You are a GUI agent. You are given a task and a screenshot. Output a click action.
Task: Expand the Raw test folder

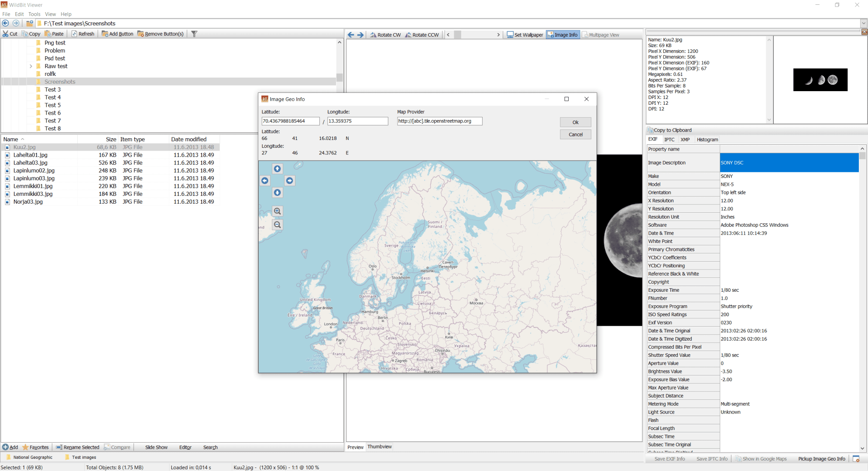tap(31, 66)
